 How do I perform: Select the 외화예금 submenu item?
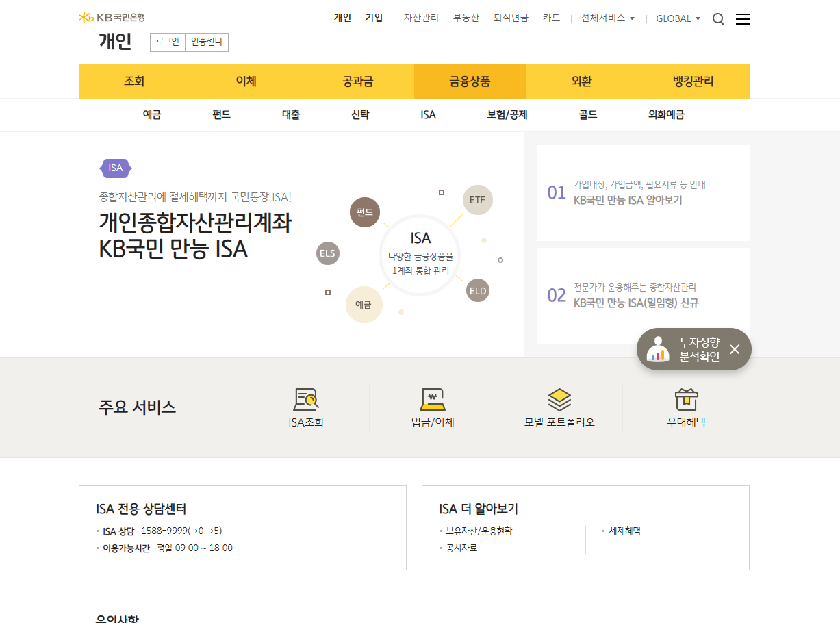point(666,115)
